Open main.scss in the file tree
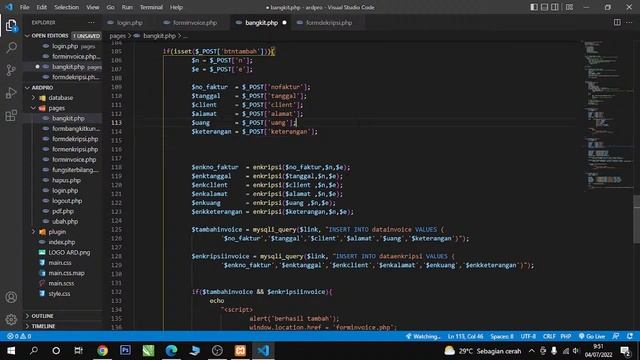 61,283
